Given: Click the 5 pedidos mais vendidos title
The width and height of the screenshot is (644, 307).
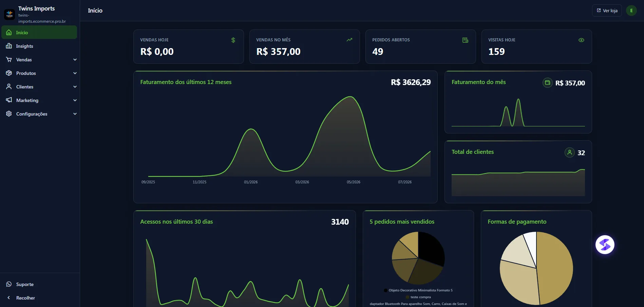Looking at the screenshot, I should pos(402,222).
